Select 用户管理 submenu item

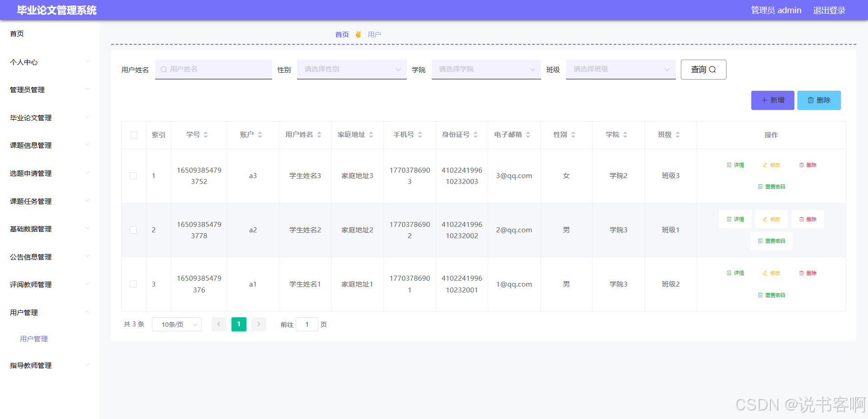[34, 339]
